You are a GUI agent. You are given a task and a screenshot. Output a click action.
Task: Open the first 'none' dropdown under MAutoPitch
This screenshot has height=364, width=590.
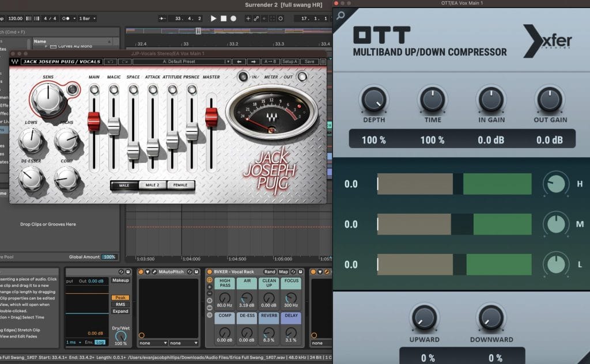pyautogui.click(x=153, y=343)
